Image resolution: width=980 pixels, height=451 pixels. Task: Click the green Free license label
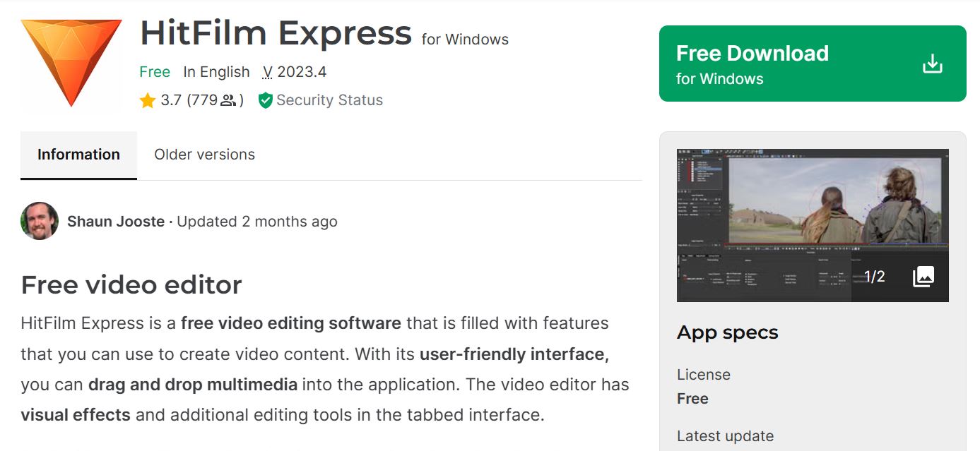point(155,72)
